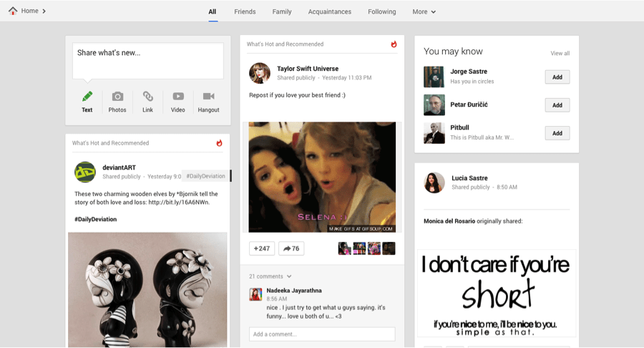Add Jorge Sastre to circles
Viewport: 644px width, 348px height.
557,77
